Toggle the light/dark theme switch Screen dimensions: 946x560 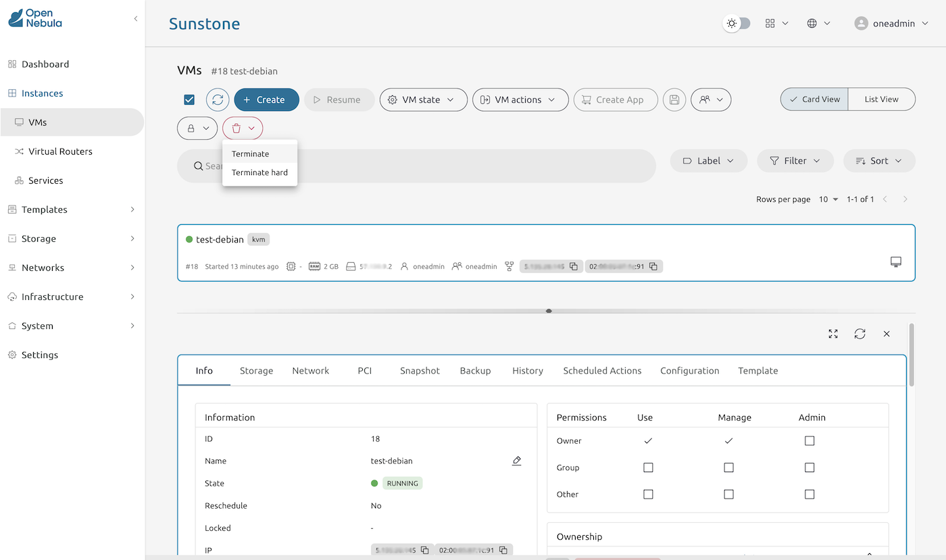737,24
